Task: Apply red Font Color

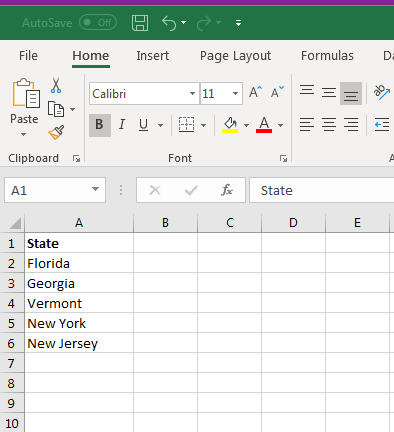Action: click(x=264, y=125)
